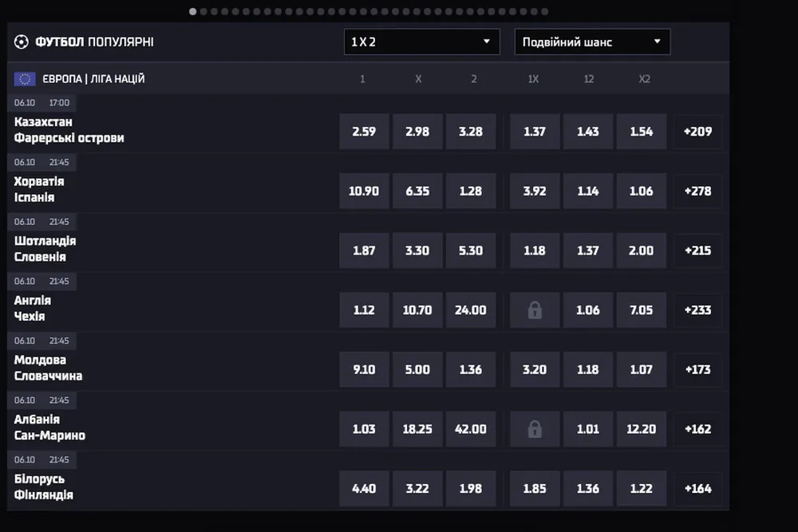Viewport: 798px width, 532px height.
Task: Select the first carousel pagination dot
Action: click(193, 11)
